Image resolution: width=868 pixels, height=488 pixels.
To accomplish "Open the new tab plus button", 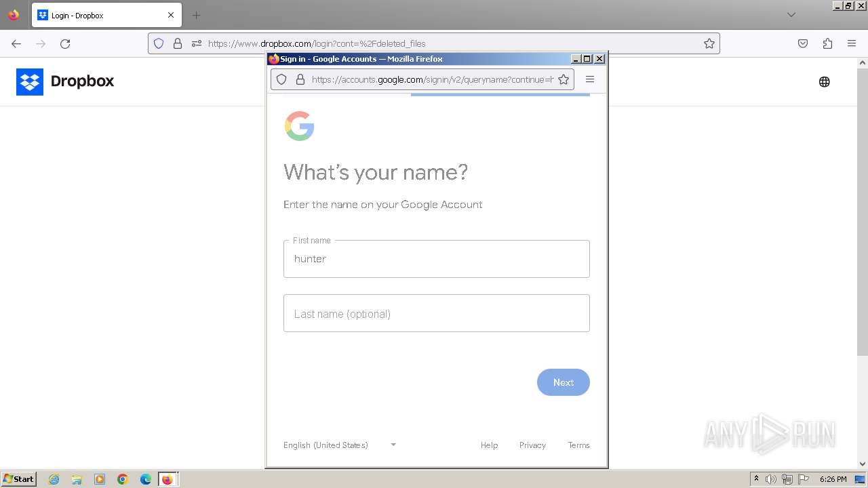I will 196,15.
